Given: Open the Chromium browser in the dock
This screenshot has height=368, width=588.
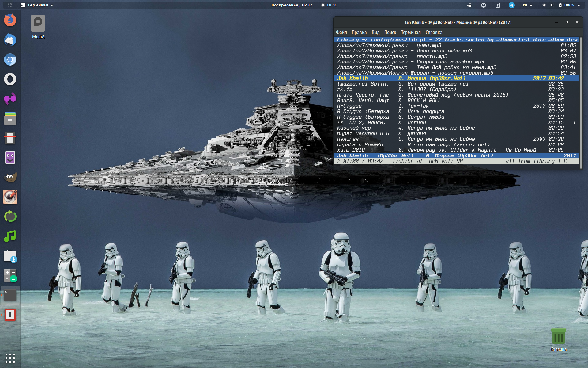Looking at the screenshot, I should [10, 59].
